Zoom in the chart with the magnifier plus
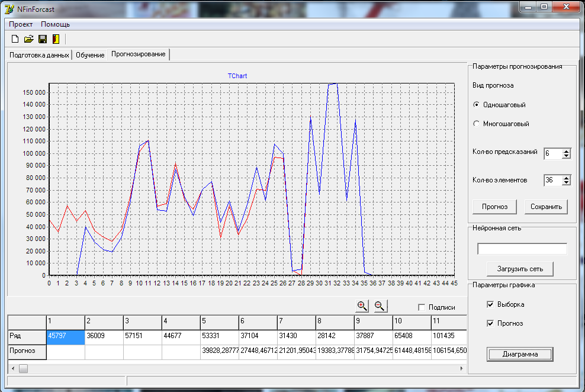The height and width of the screenshot is (392, 585). point(362,306)
